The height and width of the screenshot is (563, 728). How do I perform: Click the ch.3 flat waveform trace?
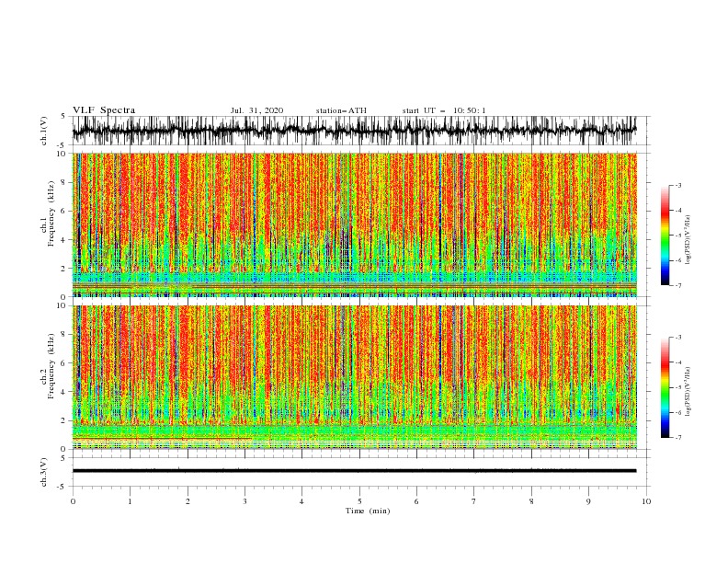coord(354,471)
